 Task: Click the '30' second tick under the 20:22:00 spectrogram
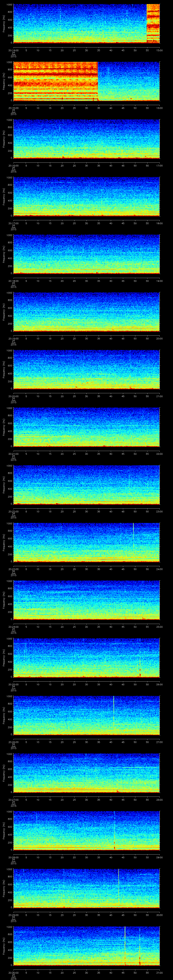86,511
